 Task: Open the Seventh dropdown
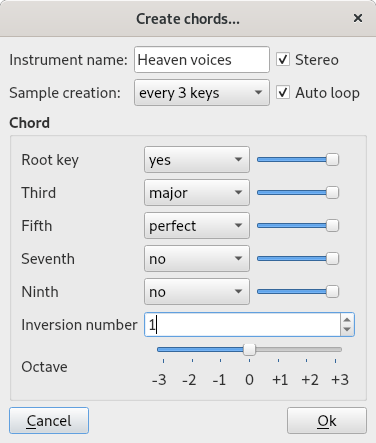(197, 259)
